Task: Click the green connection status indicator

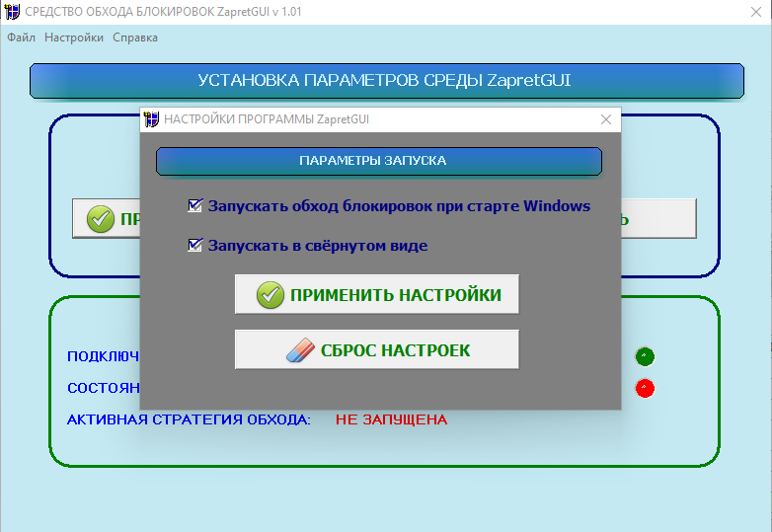Action: (645, 356)
